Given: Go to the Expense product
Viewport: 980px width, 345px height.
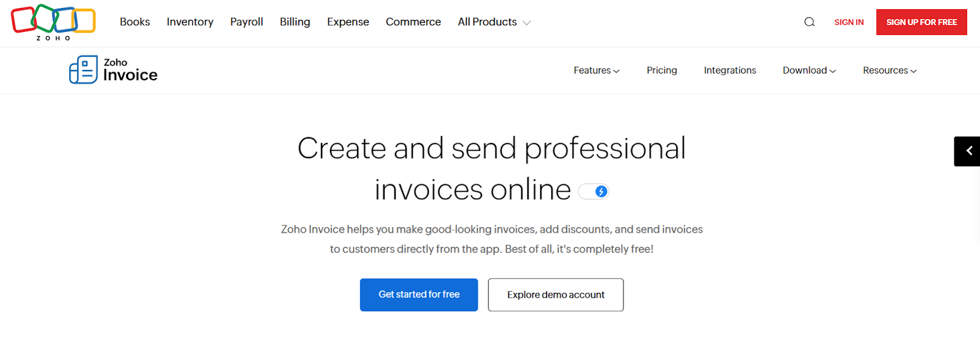Looking at the screenshot, I should coord(348,22).
